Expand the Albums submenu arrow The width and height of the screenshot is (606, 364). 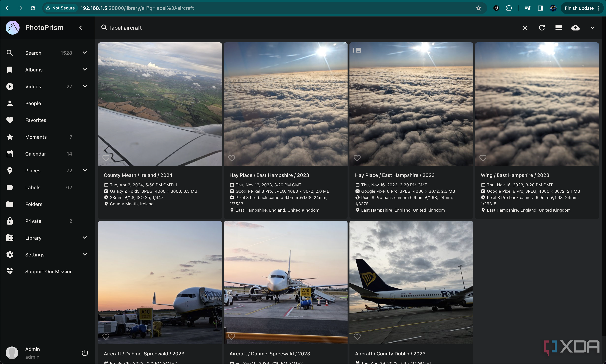[x=85, y=70]
